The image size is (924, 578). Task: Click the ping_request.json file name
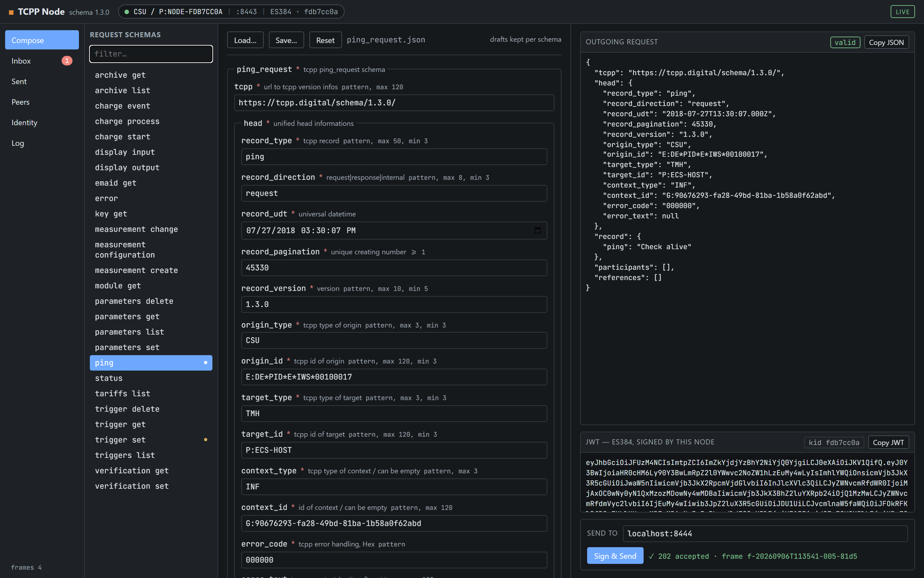386,40
